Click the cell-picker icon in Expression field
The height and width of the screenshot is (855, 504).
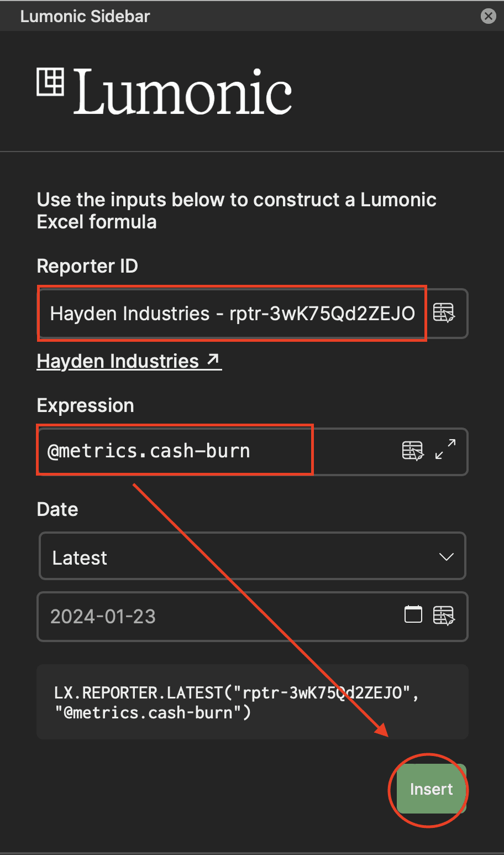coord(413,451)
